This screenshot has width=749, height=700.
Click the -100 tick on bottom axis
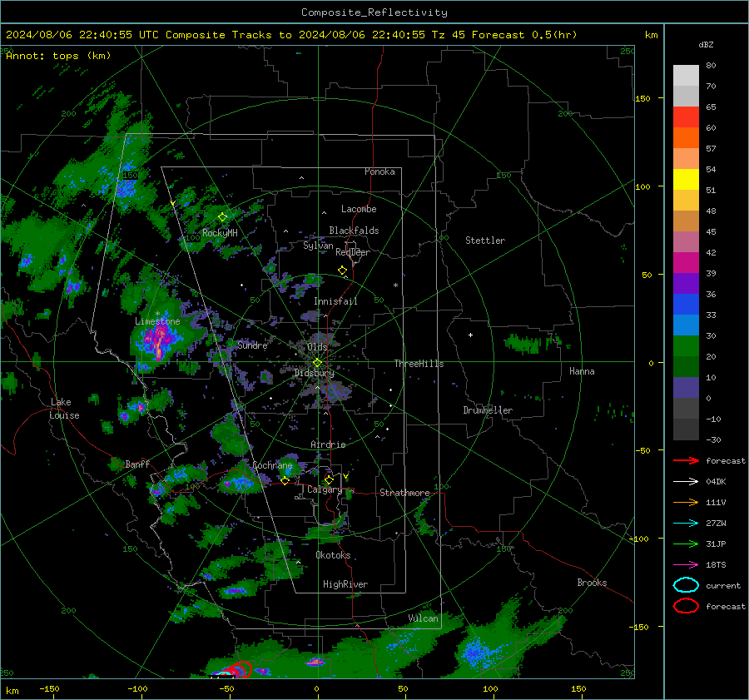point(137,688)
